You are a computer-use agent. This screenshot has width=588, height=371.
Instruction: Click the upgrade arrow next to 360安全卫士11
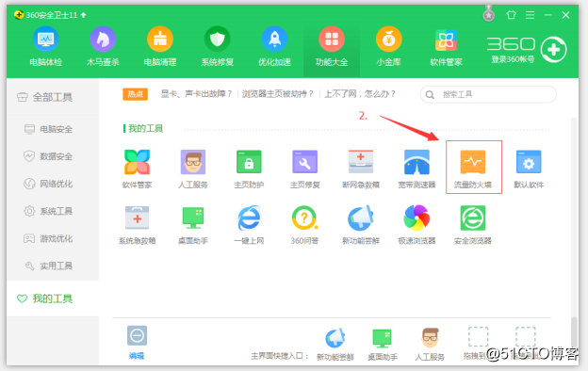83,15
